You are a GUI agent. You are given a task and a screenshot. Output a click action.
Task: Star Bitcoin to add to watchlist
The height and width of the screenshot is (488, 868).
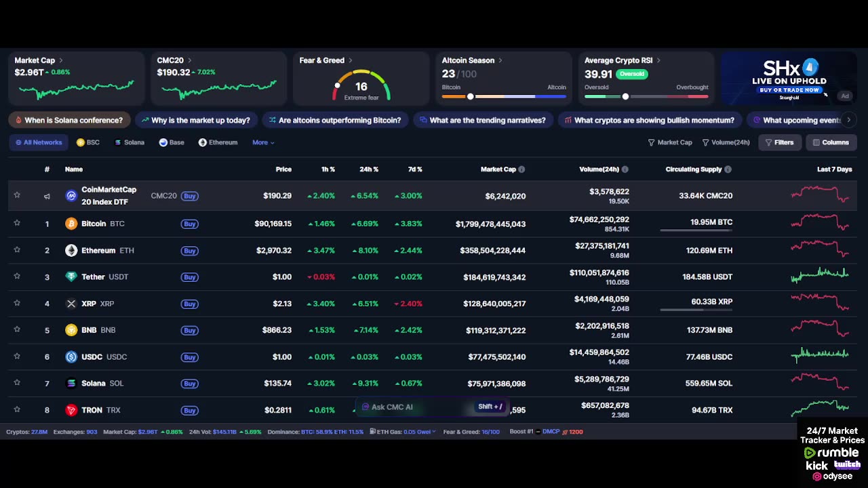[x=17, y=223]
